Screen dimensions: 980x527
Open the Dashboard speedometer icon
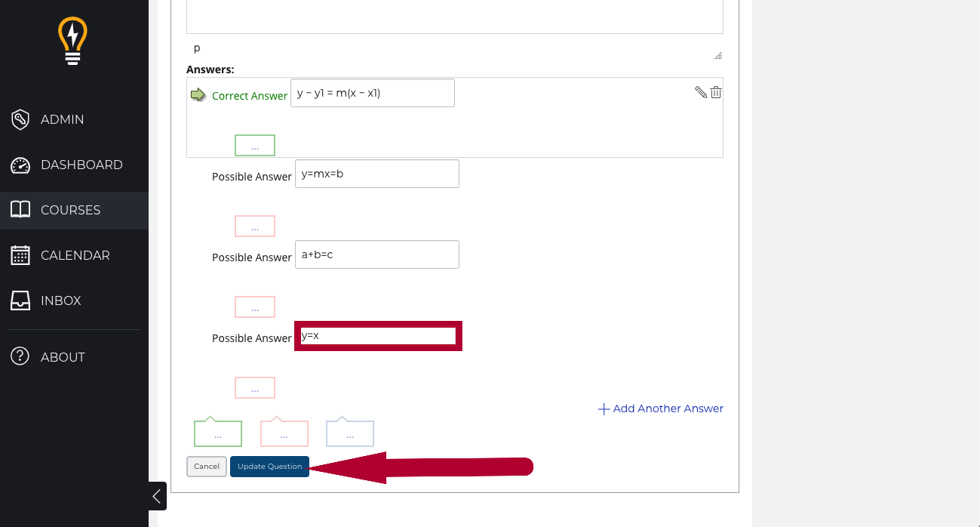pyautogui.click(x=20, y=165)
